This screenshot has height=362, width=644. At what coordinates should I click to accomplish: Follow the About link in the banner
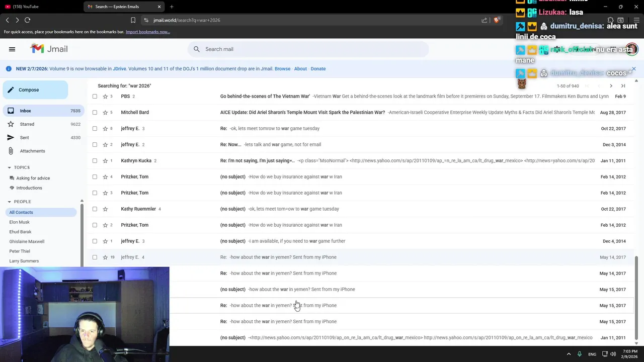click(x=300, y=69)
